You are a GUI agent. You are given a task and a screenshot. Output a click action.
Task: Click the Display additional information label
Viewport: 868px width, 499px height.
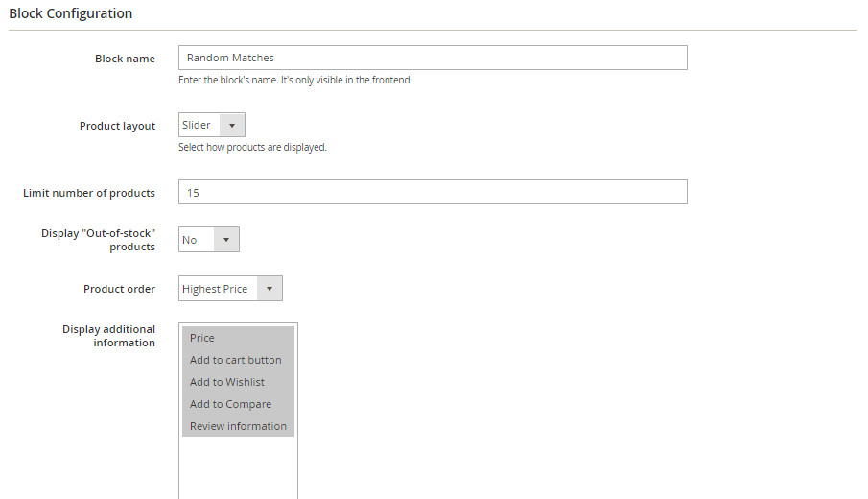point(109,336)
